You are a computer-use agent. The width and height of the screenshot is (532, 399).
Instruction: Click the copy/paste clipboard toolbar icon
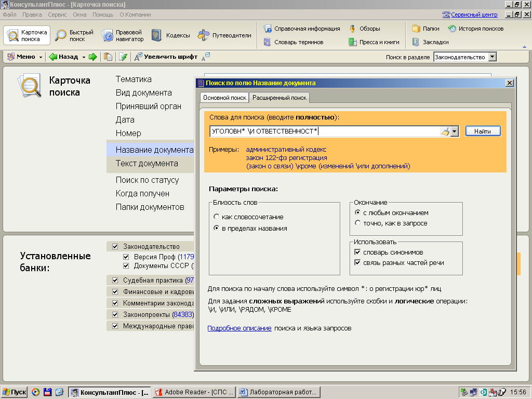[108, 57]
